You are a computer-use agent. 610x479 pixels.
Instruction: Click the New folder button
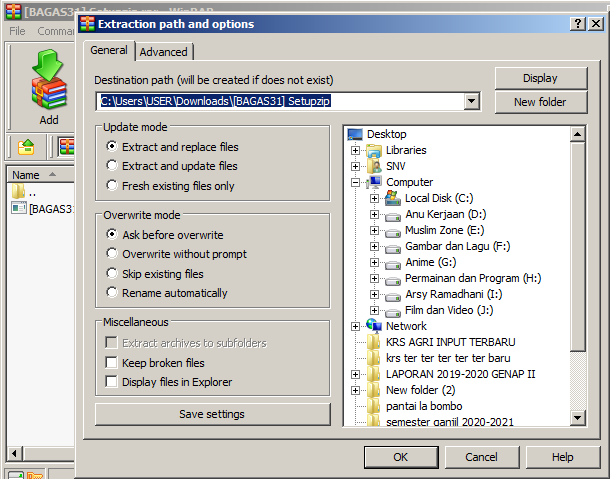pyautogui.click(x=541, y=102)
